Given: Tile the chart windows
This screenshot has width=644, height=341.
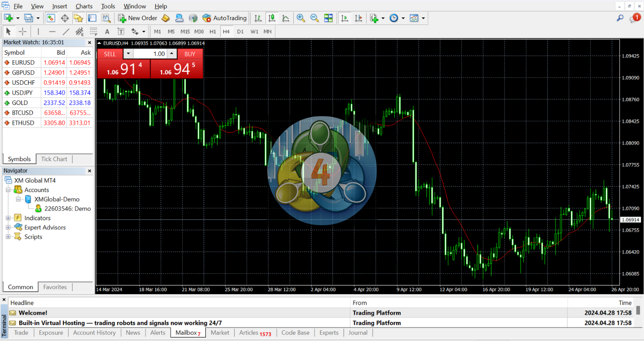Looking at the screenshot, I should tap(329, 18).
